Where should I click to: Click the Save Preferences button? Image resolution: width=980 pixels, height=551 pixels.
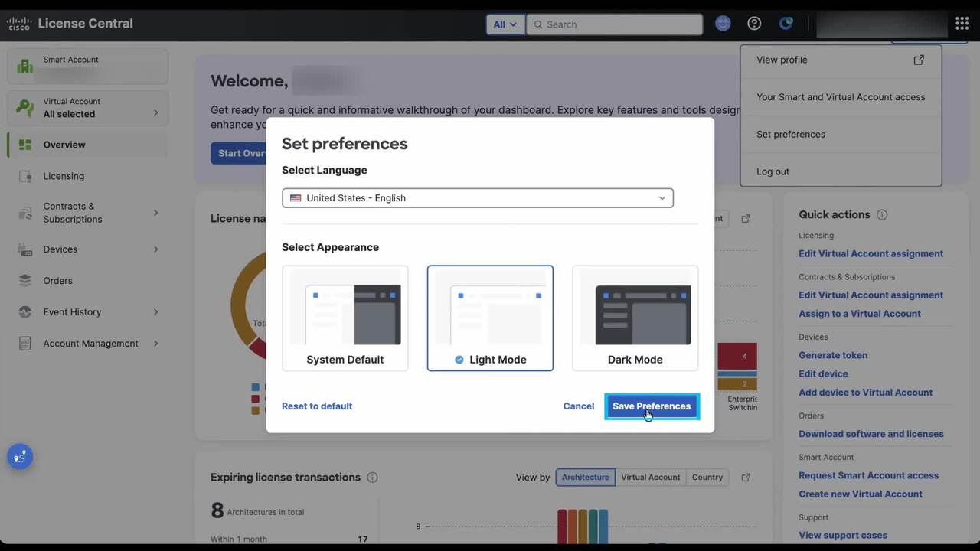click(652, 406)
